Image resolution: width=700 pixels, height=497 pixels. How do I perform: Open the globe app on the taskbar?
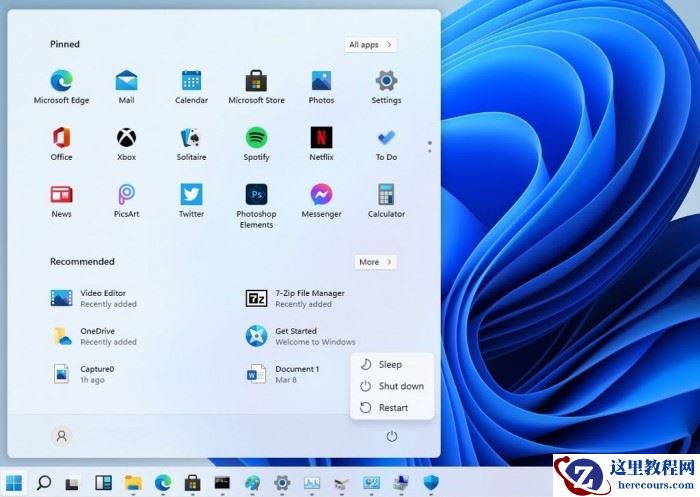pos(252,482)
